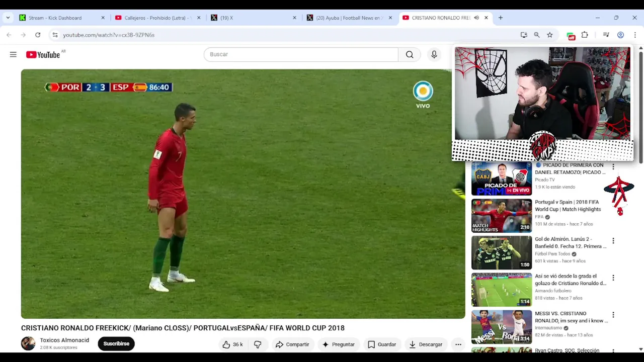Open the Toxicos Almonacid channel name

point(64,340)
